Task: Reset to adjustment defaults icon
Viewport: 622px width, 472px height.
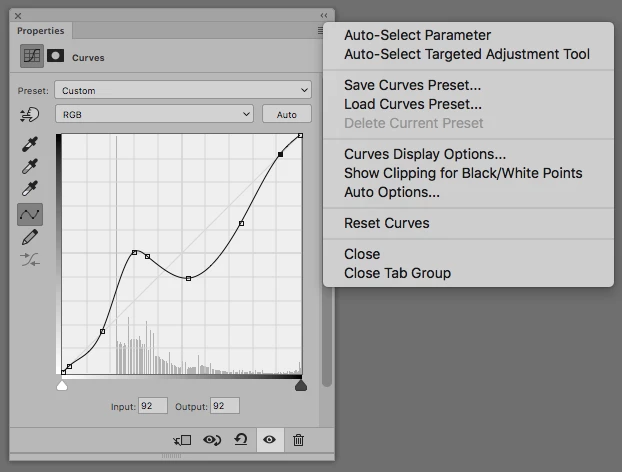Action: tap(241, 439)
